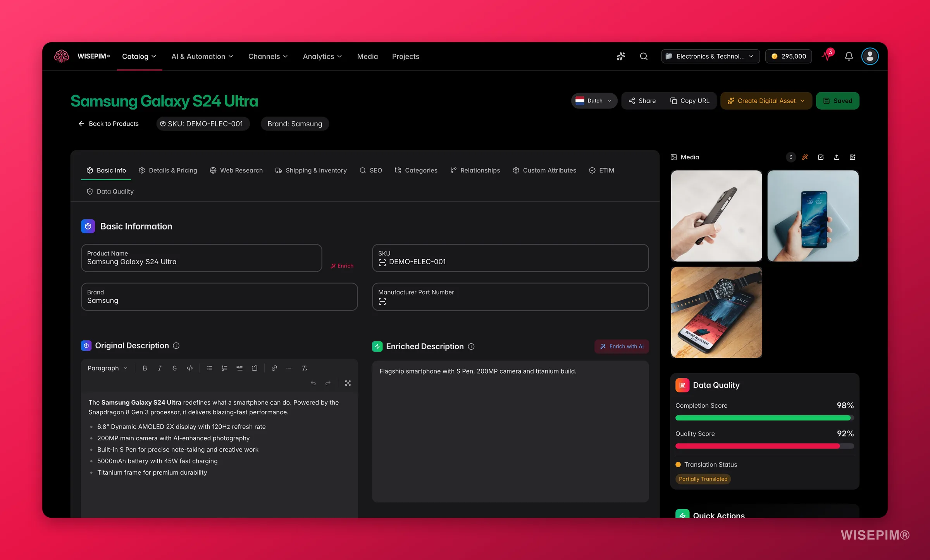
Task: Select the Basic Info tab
Action: click(106, 171)
